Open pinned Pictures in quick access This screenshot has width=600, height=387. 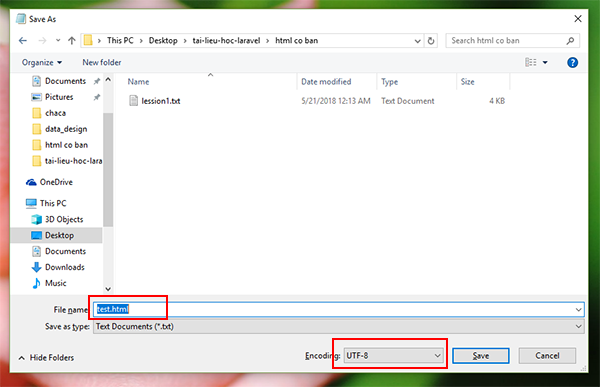coord(59,97)
